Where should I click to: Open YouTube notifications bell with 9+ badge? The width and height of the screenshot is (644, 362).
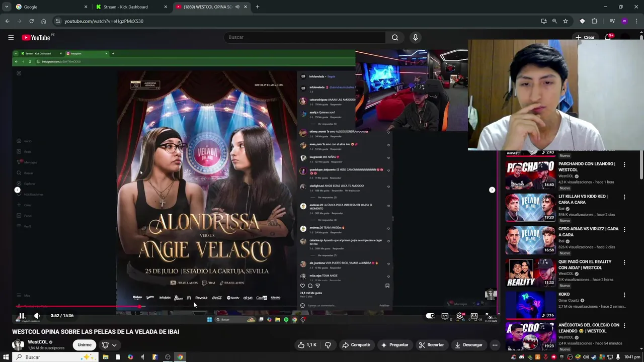pos(608,37)
